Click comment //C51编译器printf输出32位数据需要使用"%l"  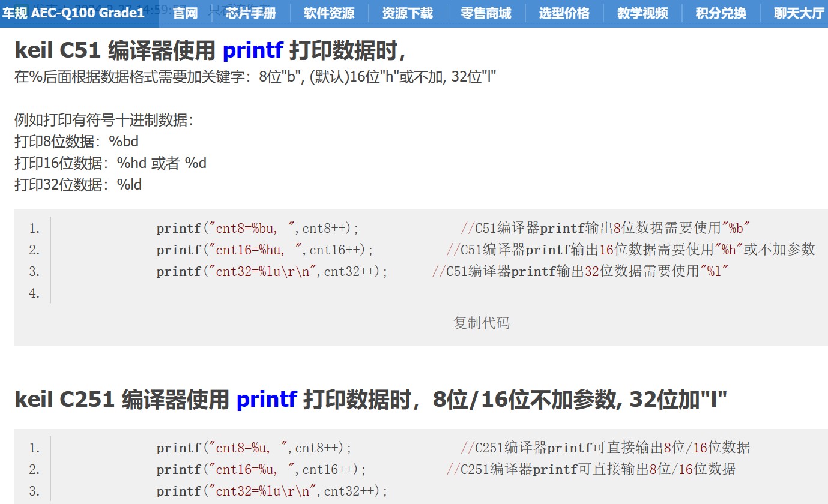(x=581, y=271)
